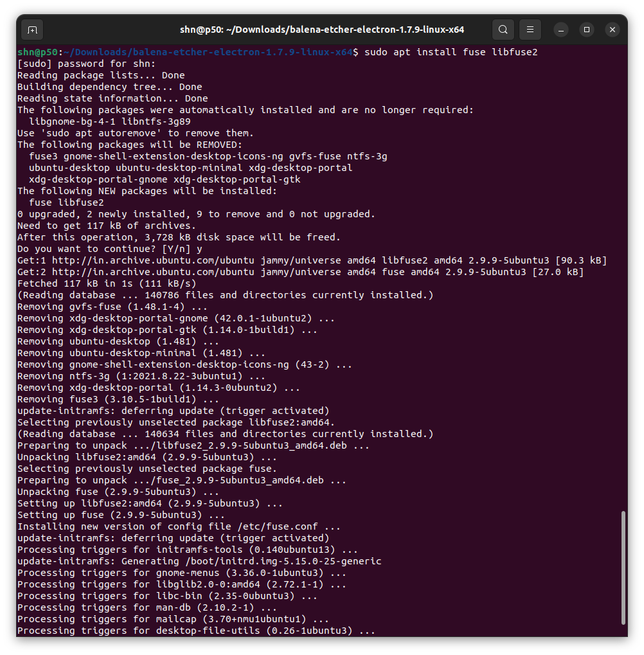This screenshot has width=644, height=655.
Task: Click the '[sudo] password for shn:' line
Action: point(87,64)
